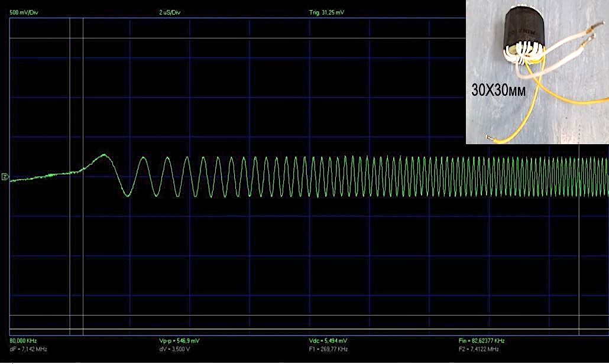The height and width of the screenshot is (364, 609).
Task: Click the 80.000 KHz frequency readout
Action: tap(23, 341)
